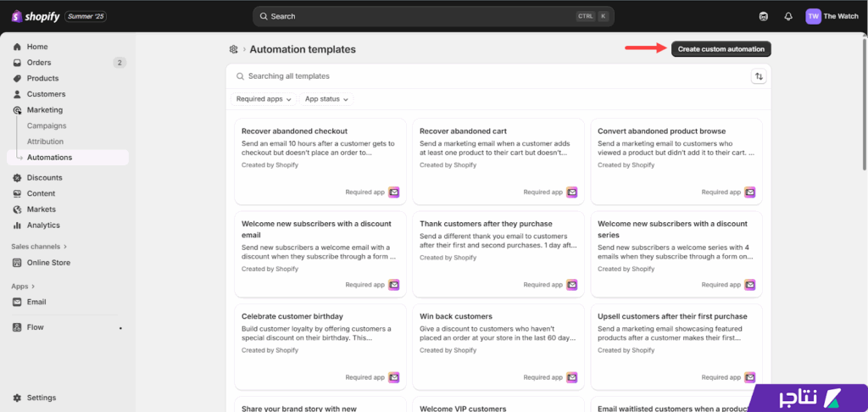Click the Products tag icon

tap(17, 78)
